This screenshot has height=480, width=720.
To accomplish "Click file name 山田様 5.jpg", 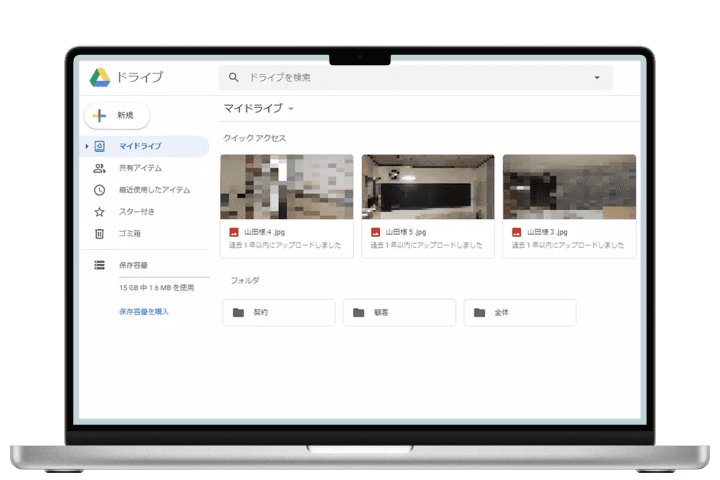I will 406,232.
